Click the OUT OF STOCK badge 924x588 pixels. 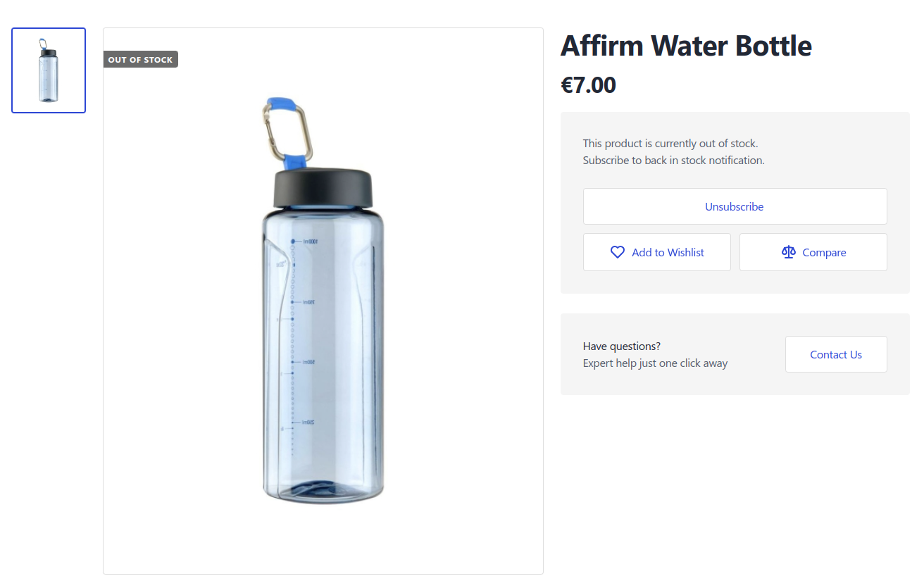[140, 59]
